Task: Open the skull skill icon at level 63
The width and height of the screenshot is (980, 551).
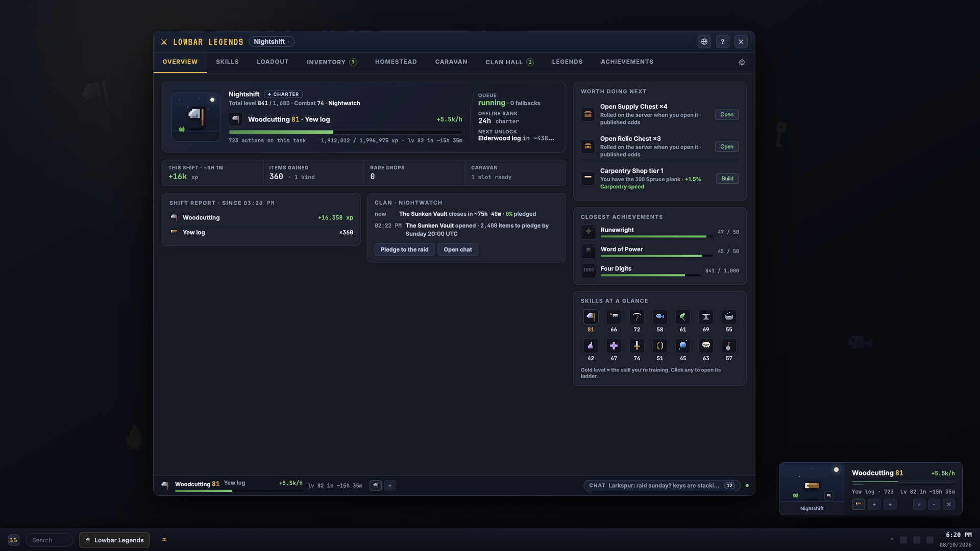Action: [x=706, y=346]
